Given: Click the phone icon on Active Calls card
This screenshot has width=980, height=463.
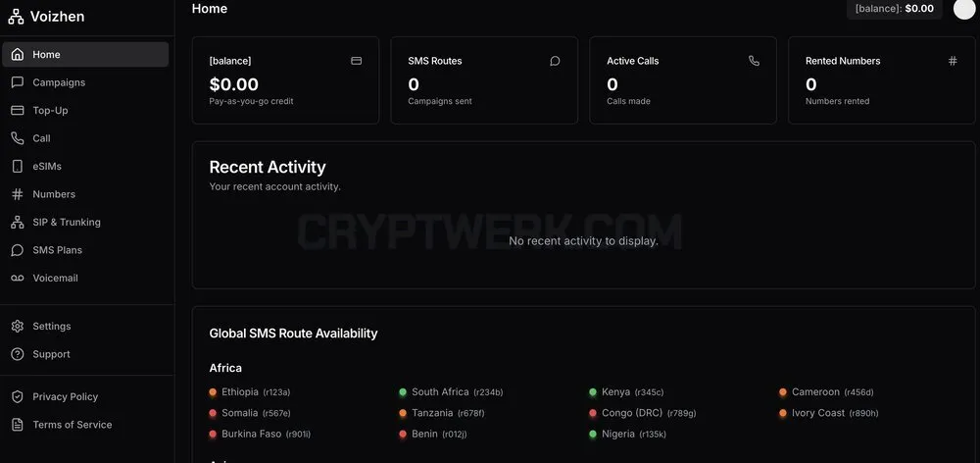Looking at the screenshot, I should [754, 61].
